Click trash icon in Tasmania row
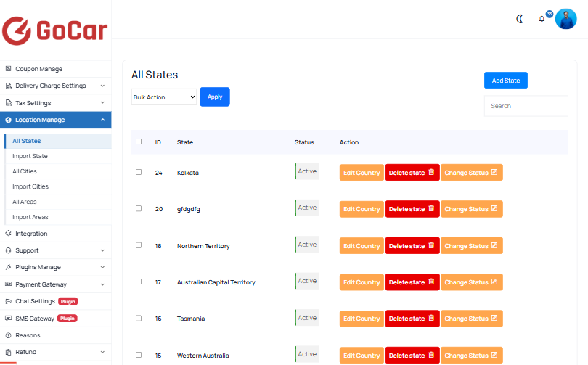 coord(431,318)
